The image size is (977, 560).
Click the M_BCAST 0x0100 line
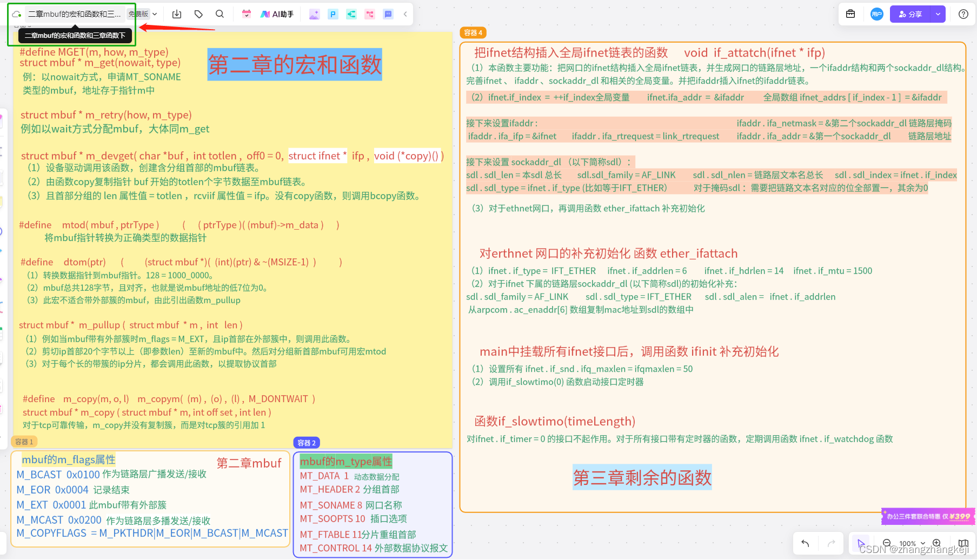pos(111,474)
